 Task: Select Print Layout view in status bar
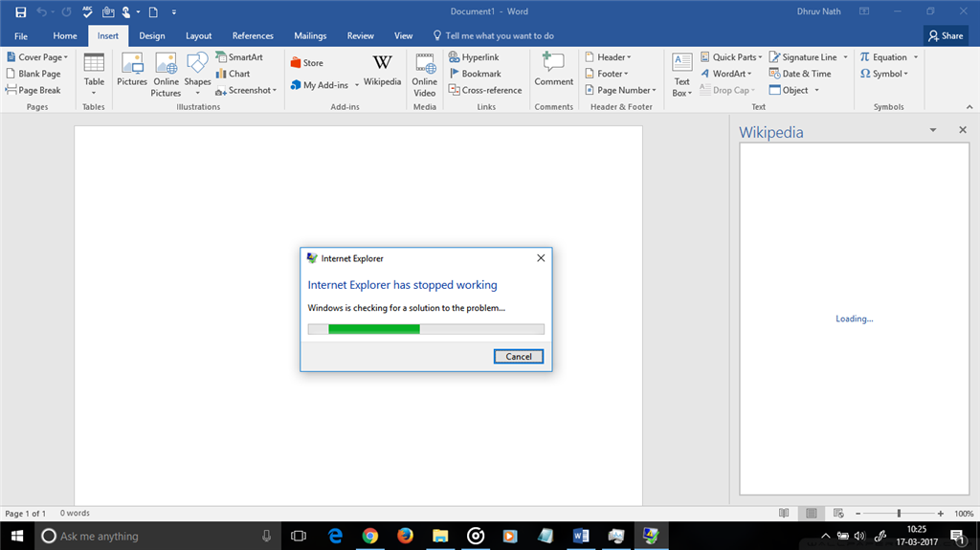point(812,513)
